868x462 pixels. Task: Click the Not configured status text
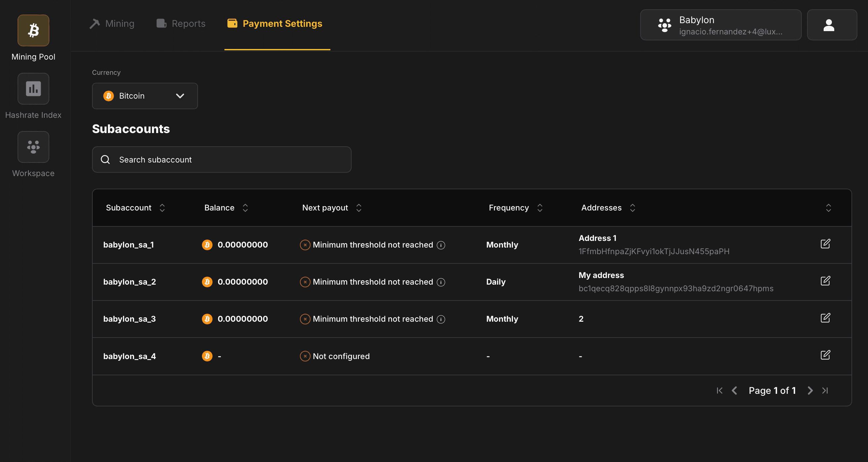tap(341, 356)
